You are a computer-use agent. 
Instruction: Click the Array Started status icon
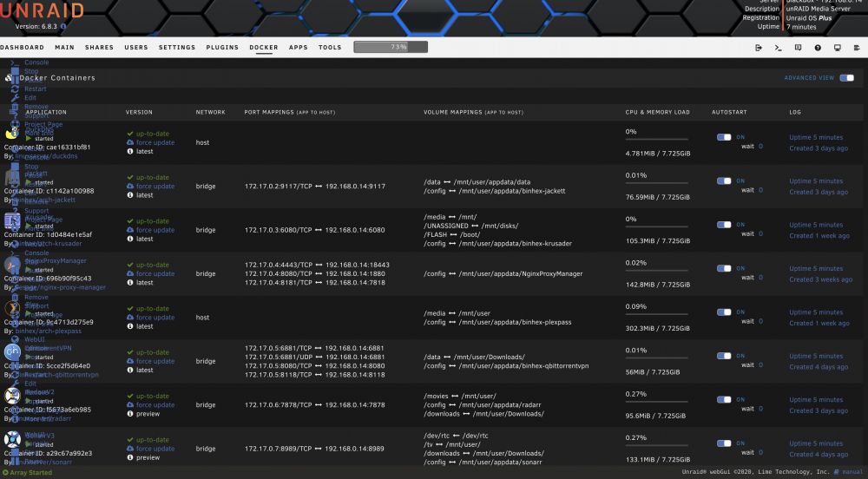pyautogui.click(x=5, y=473)
